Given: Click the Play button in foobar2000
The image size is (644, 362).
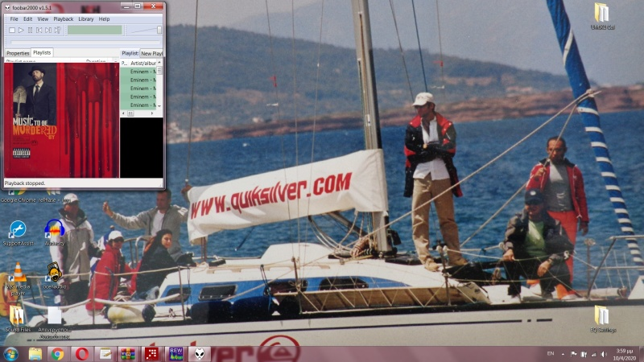Looking at the screenshot, I should click(21, 30).
